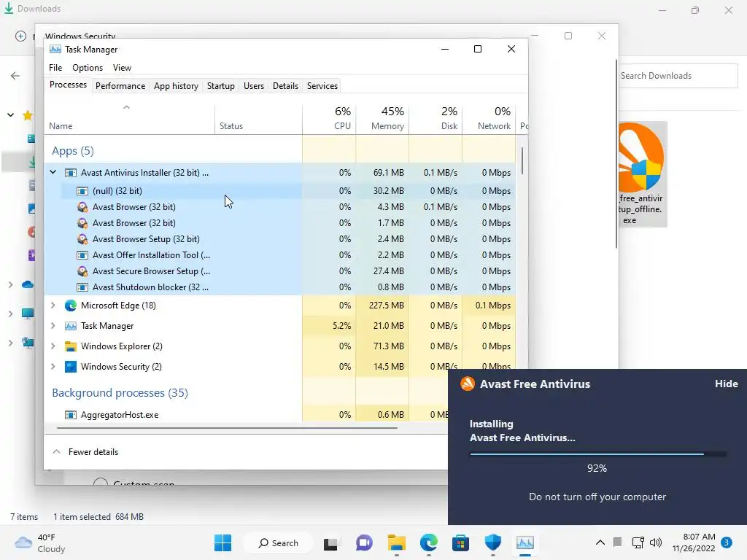Open the notification center badge
747x560 pixels.
[x=727, y=542]
